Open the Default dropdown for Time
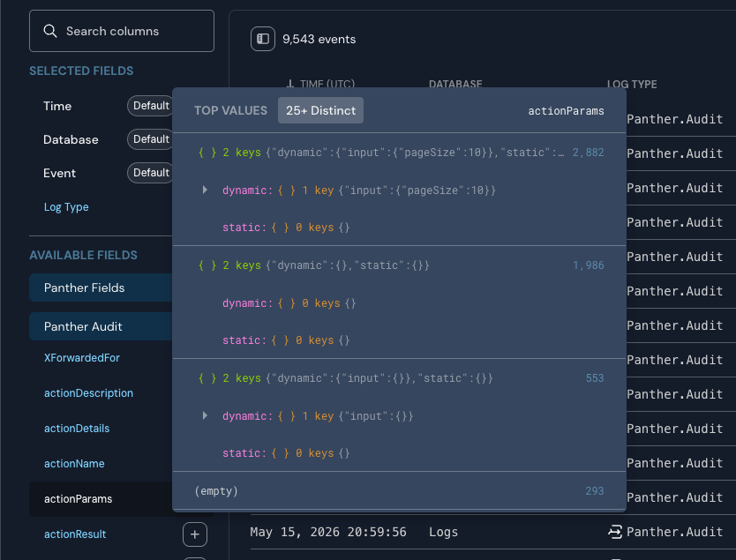The width and height of the screenshot is (736, 560). tap(151, 106)
